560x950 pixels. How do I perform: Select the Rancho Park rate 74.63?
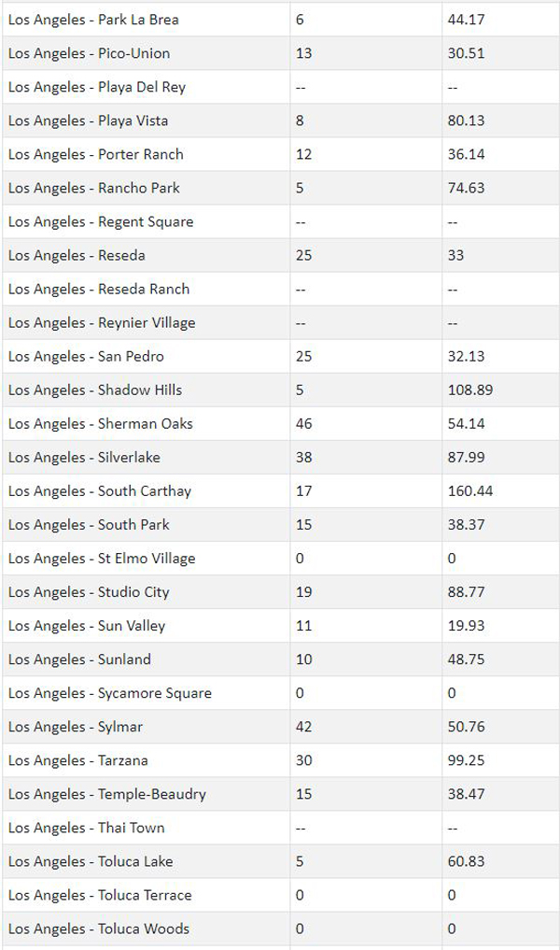pos(466,188)
